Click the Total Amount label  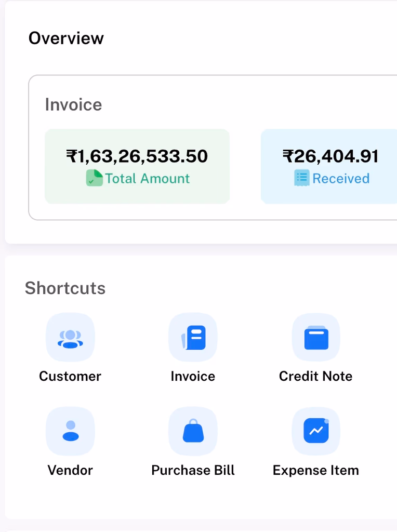coord(147,178)
